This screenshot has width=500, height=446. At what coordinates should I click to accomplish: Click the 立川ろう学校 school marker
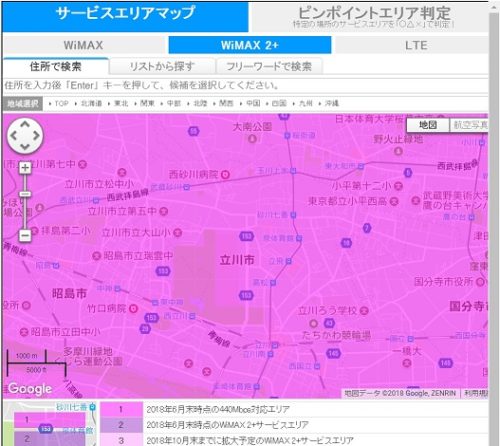[x=364, y=311]
